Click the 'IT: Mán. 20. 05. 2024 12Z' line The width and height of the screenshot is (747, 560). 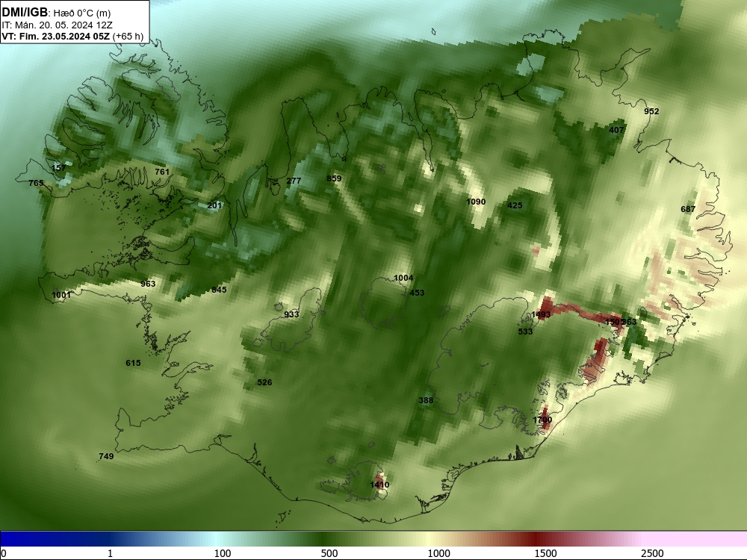click(x=57, y=25)
